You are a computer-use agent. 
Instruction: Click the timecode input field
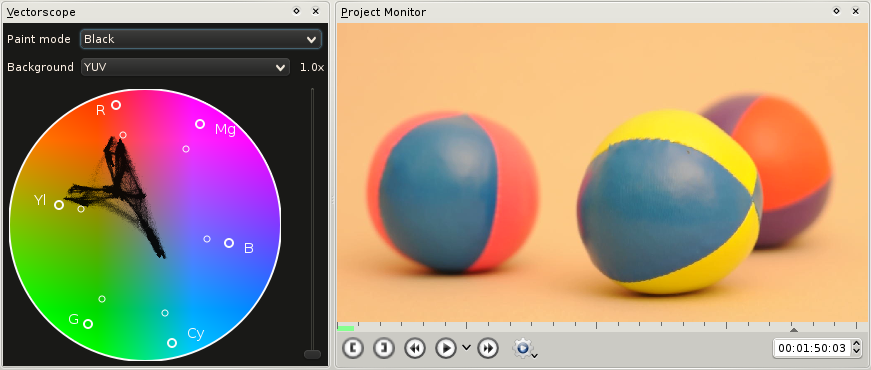(812, 348)
